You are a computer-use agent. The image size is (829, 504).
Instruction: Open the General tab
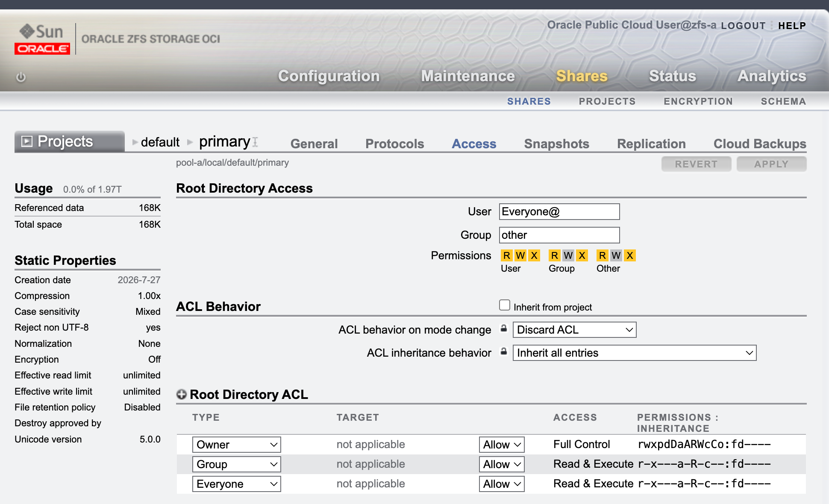tap(314, 144)
